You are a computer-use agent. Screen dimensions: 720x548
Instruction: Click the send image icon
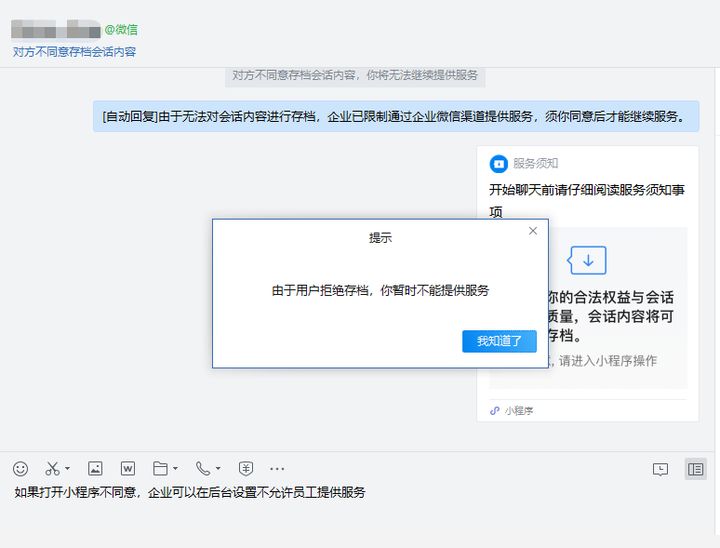[95, 468]
